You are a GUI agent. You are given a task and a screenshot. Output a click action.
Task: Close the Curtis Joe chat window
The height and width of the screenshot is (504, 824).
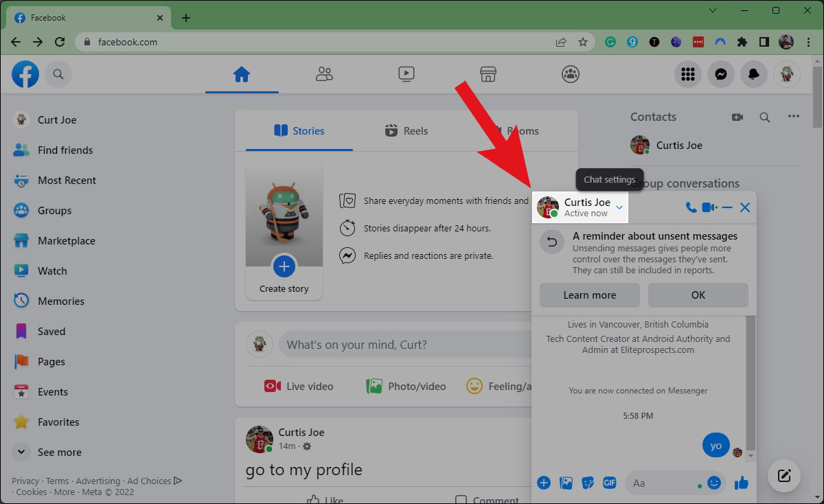pyautogui.click(x=745, y=207)
